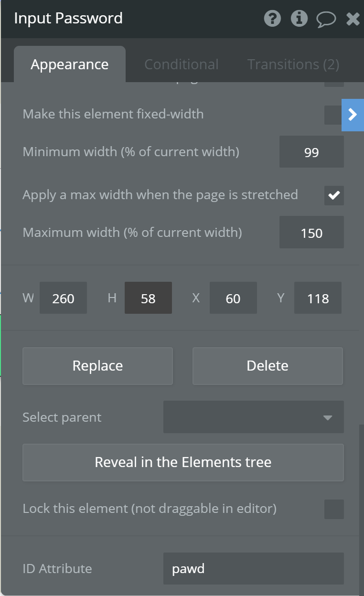
Task: Open the Select parent dropdown
Action: pos(254,417)
